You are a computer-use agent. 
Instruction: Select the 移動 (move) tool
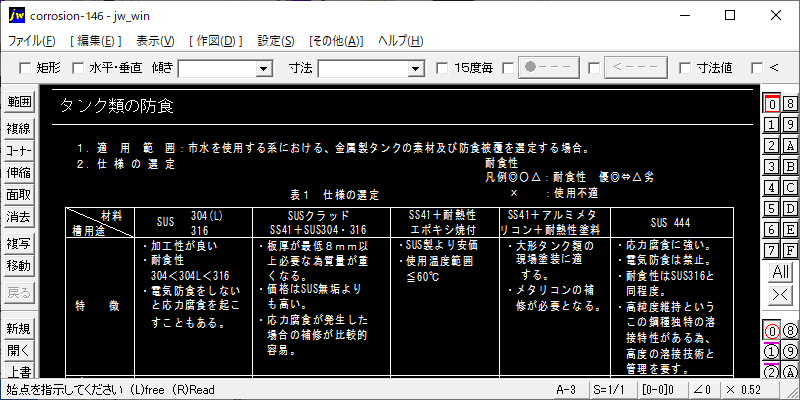click(x=19, y=266)
